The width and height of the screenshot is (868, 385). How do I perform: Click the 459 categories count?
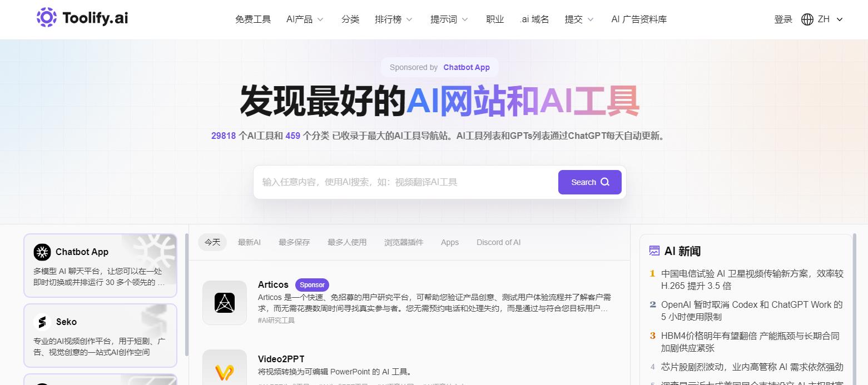[293, 136]
